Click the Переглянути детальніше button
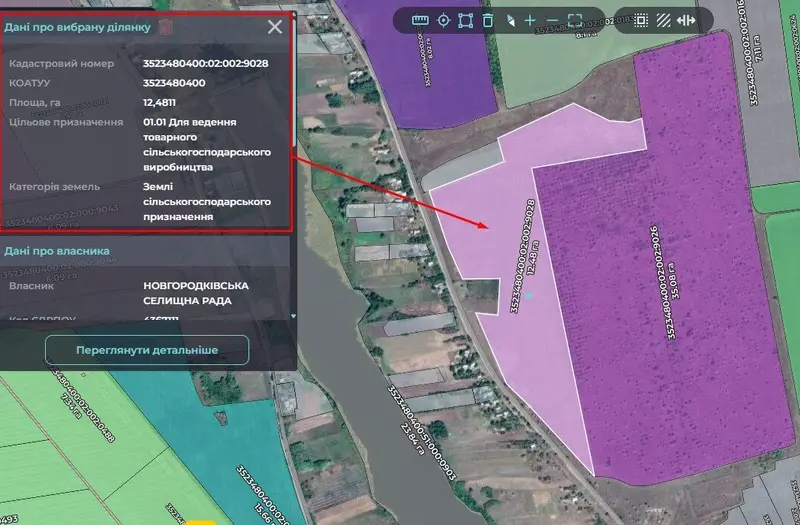Viewport: 800px width, 525px height. [x=147, y=350]
